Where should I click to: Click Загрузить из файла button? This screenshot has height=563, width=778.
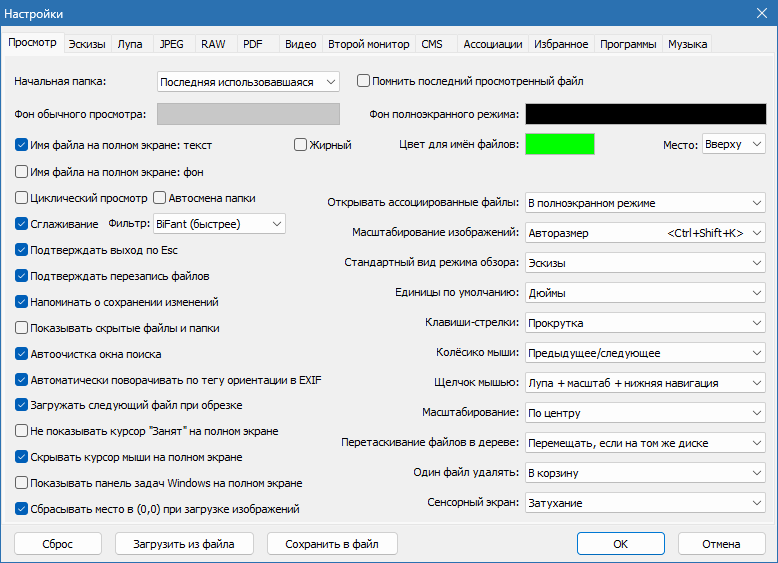pos(184,544)
